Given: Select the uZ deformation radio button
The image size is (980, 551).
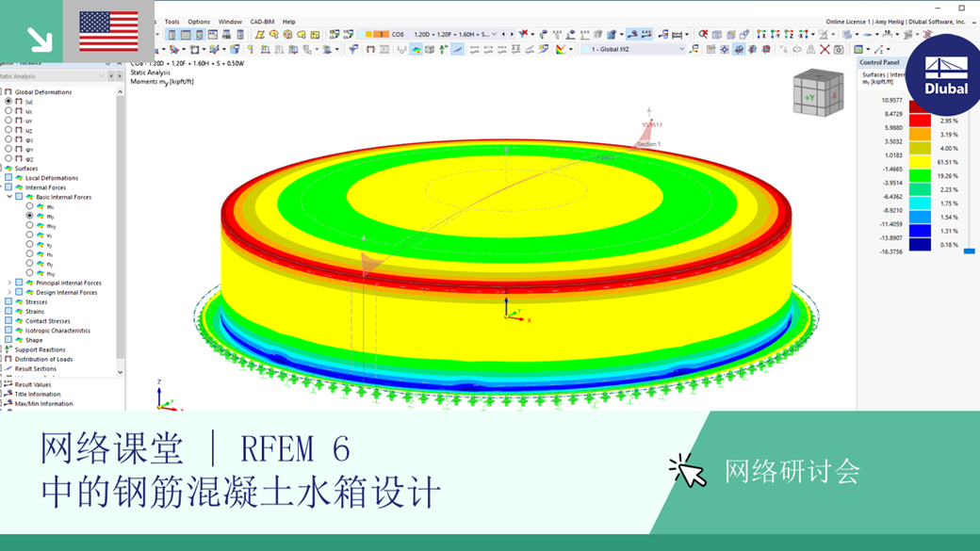Looking at the screenshot, I should [8, 130].
